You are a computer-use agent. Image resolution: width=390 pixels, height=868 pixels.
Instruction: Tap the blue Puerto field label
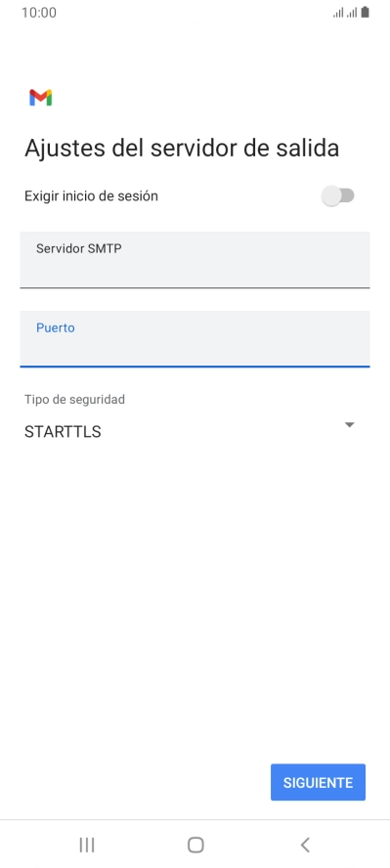point(56,327)
